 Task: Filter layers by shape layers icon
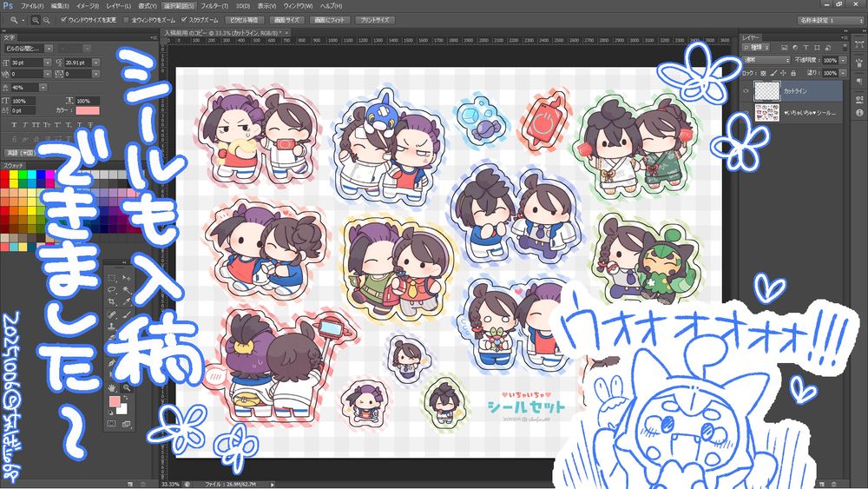point(817,48)
